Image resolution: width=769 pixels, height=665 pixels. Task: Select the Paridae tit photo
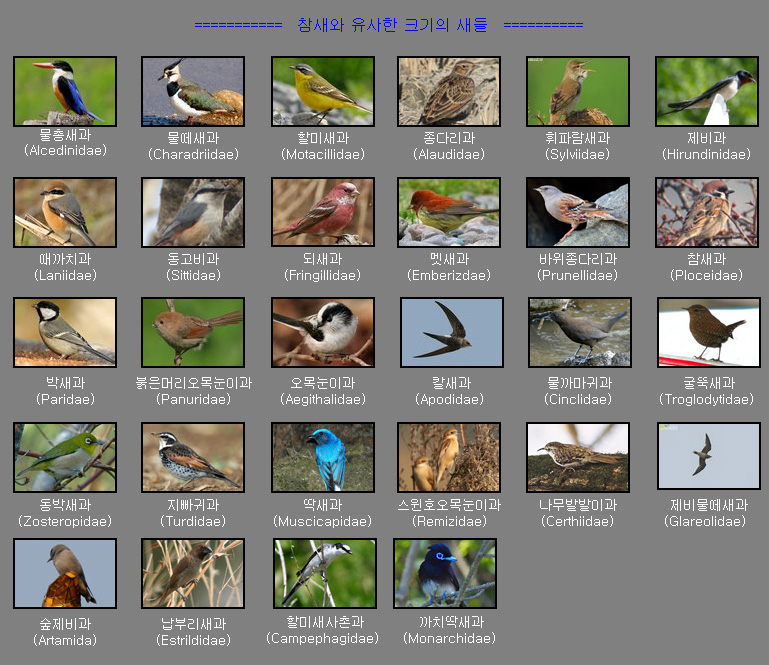(65, 332)
